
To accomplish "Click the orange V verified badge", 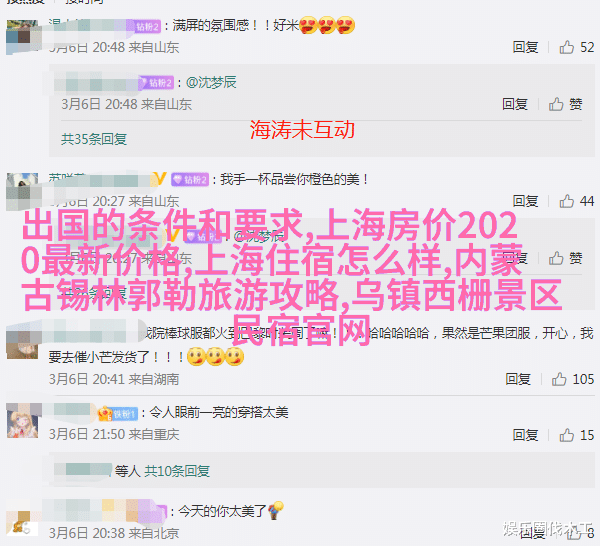I will pos(160,179).
